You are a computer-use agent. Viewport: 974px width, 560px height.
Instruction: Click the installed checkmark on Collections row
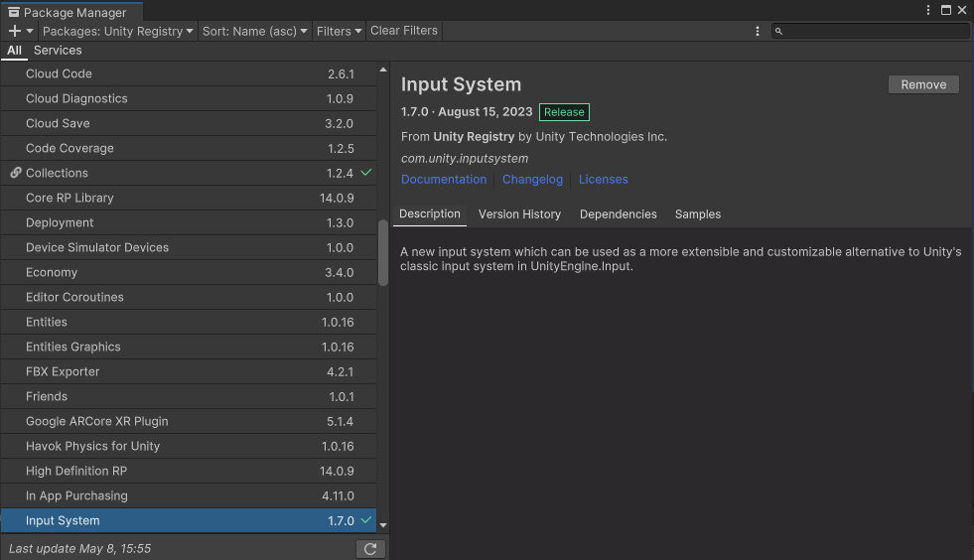click(366, 172)
